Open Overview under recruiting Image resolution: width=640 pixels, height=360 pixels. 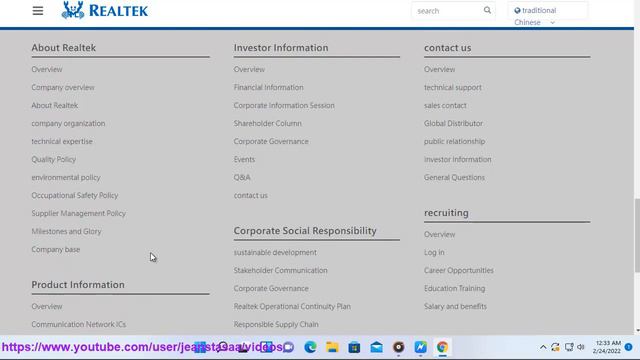(440, 234)
